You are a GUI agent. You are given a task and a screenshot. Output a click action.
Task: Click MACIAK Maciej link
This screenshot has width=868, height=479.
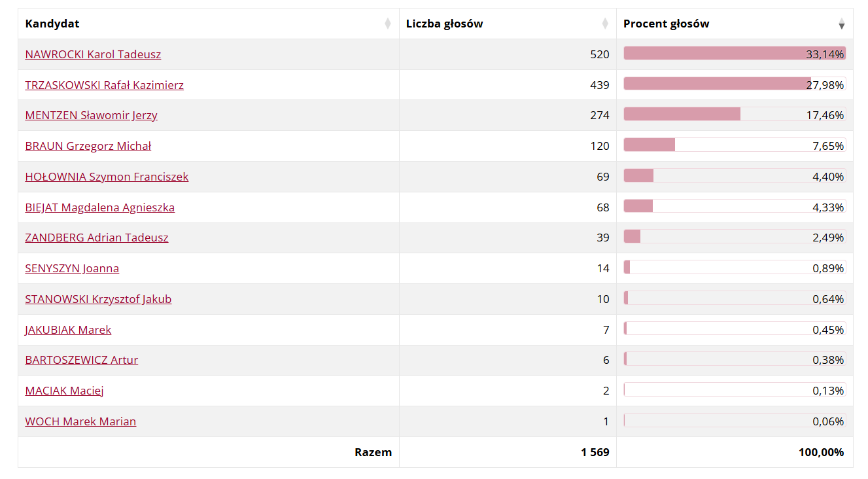point(64,391)
